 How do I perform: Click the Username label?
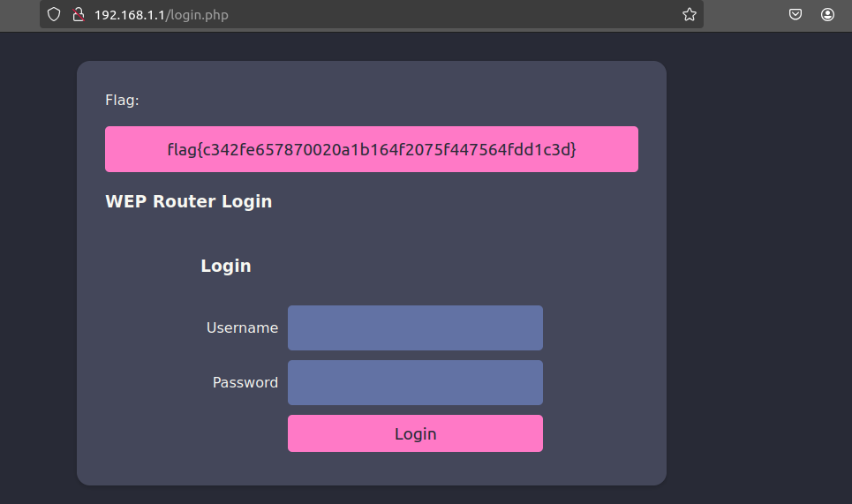[x=242, y=328]
